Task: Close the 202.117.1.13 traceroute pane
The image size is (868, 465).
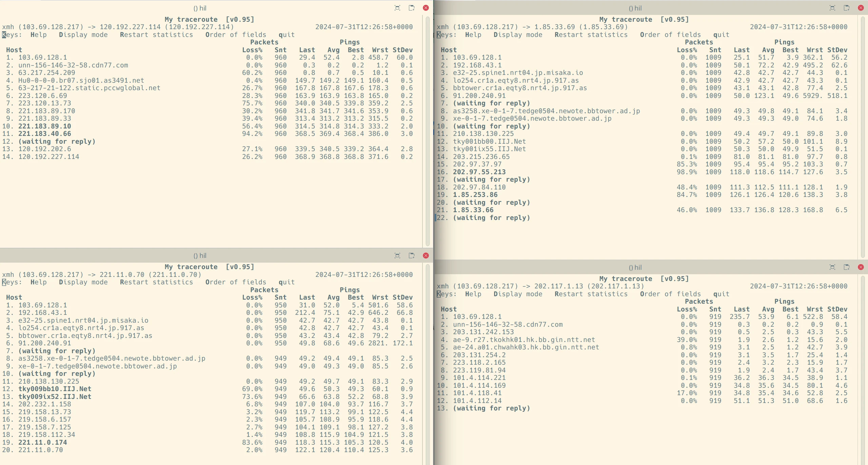Action: click(x=861, y=267)
